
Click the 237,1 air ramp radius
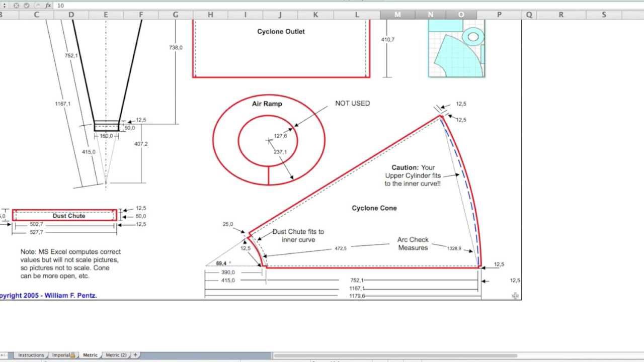pyautogui.click(x=280, y=152)
